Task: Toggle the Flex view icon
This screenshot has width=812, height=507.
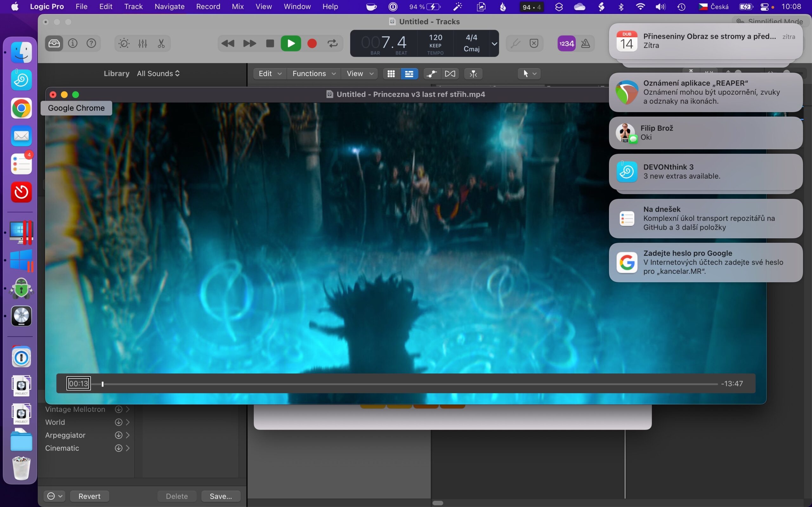Action: coord(450,74)
